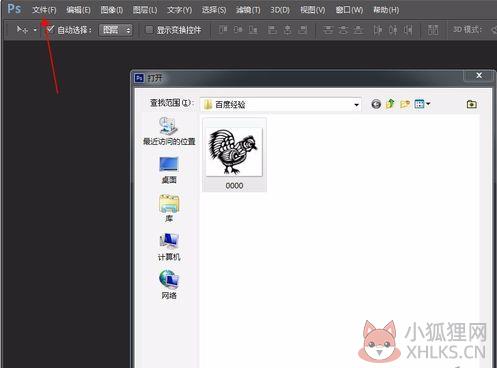Click the align horizontal centers icon
497x368 pixels.
point(288,30)
